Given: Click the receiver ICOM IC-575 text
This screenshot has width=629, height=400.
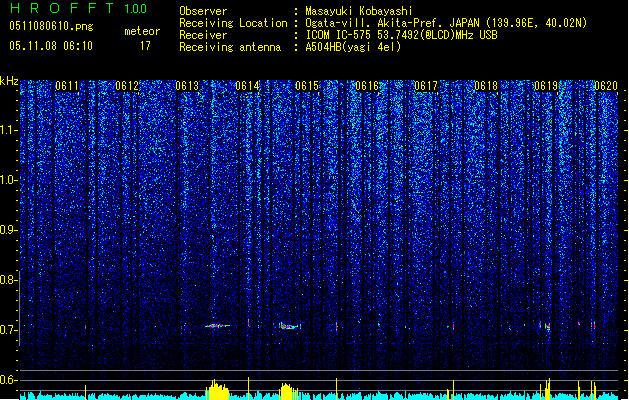Looking at the screenshot, I should click(x=401, y=35).
